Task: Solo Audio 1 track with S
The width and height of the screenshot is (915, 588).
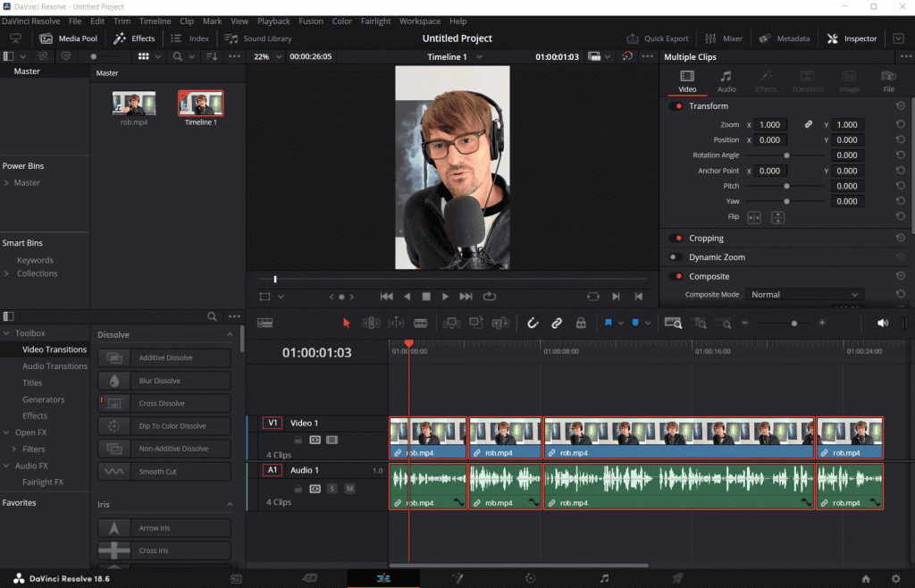Action: tap(332, 488)
